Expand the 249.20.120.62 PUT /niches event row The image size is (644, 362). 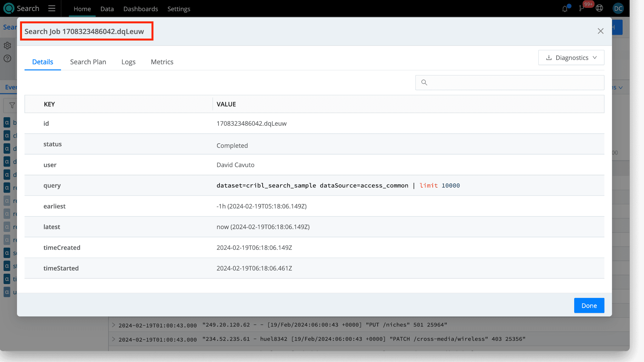(x=114, y=325)
